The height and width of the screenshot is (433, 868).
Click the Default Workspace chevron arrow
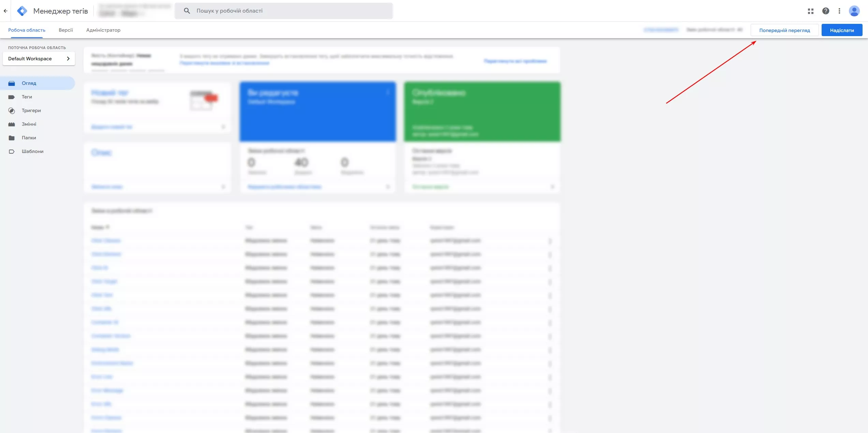coord(68,59)
